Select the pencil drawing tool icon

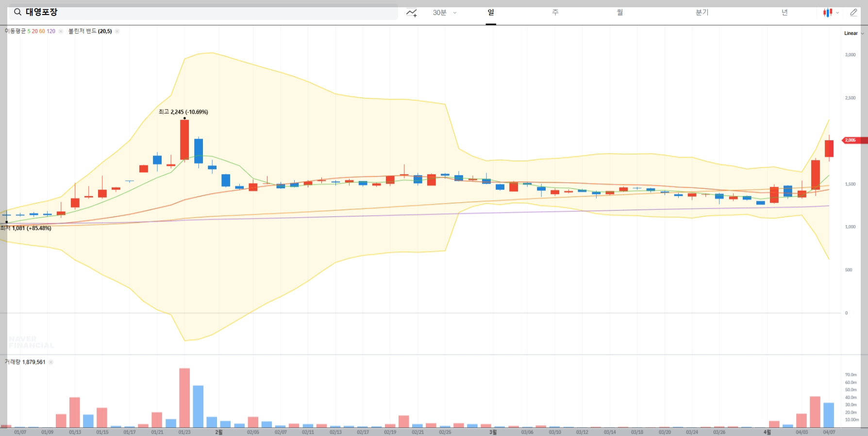[853, 13]
